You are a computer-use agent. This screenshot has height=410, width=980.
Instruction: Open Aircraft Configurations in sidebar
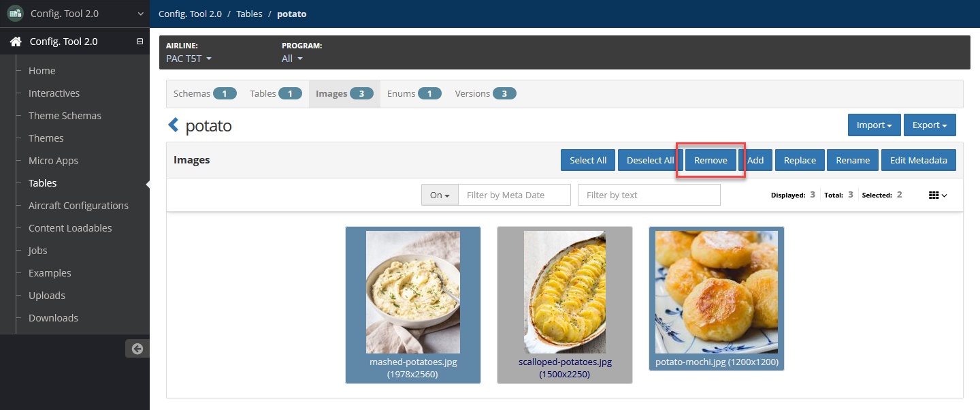coord(78,206)
